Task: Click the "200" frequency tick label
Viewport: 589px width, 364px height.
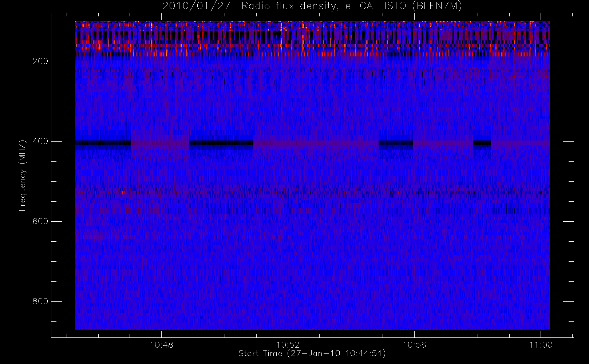Action: (x=40, y=61)
